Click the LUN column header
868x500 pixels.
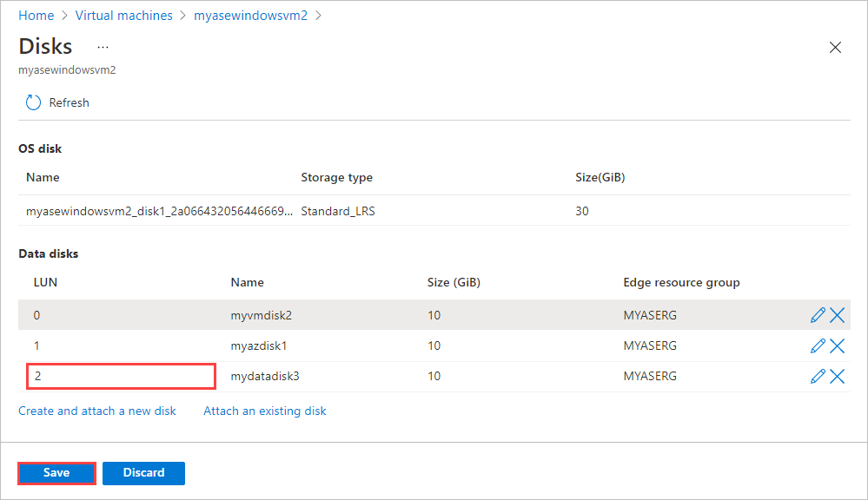point(45,282)
